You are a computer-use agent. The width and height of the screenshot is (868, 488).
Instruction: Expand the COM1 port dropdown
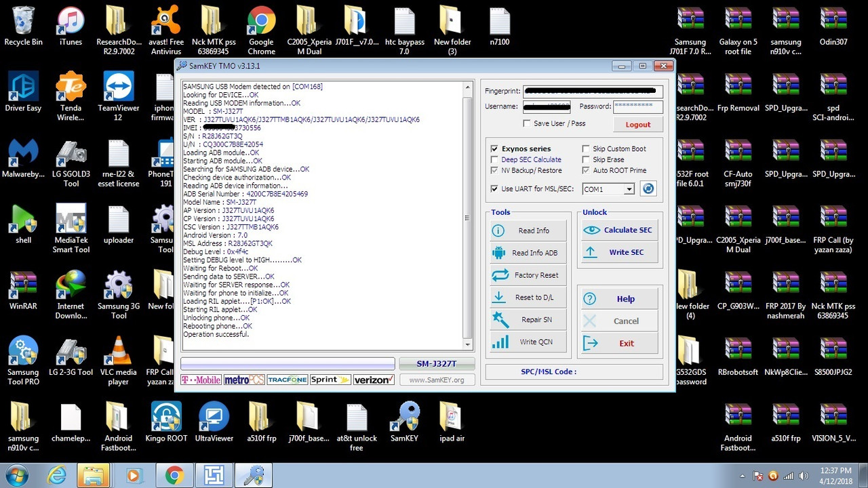629,190
